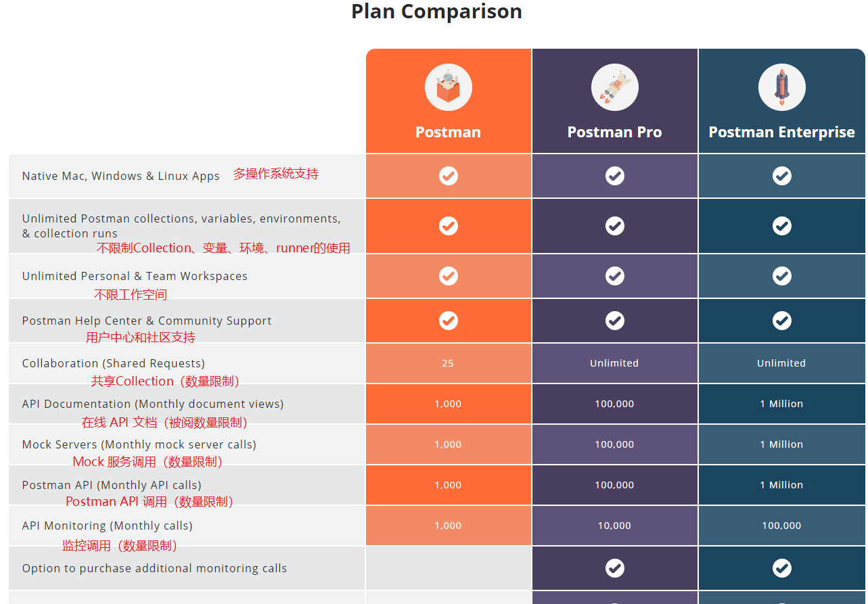Viewport: 868px width, 604px height.
Task: Click Enterprise checkmark for additional monitoring calls
Action: click(782, 568)
